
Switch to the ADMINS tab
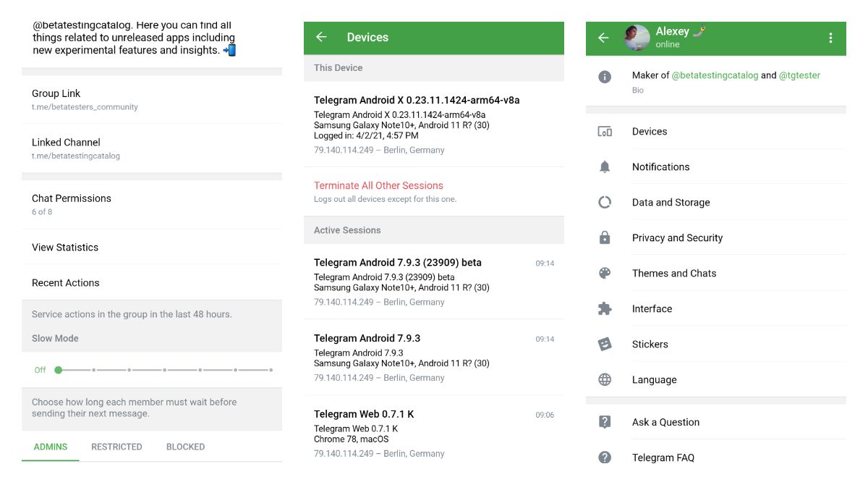(x=51, y=447)
